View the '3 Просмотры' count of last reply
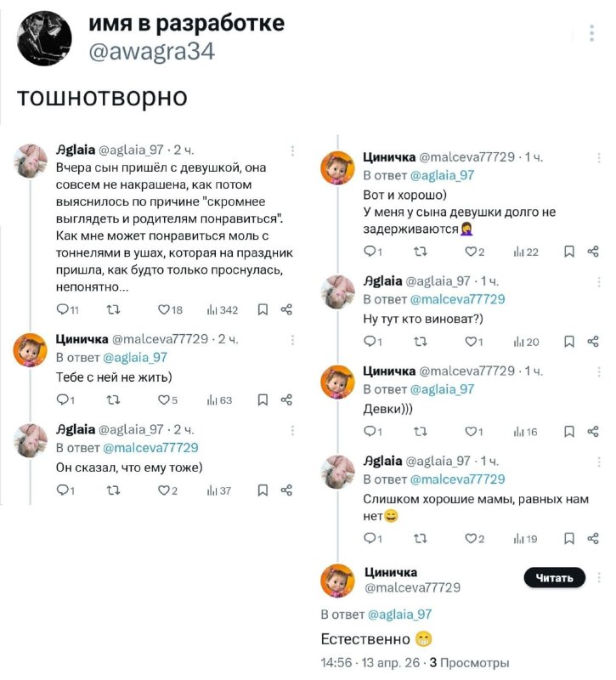This screenshot has width=616, height=680. [469, 663]
